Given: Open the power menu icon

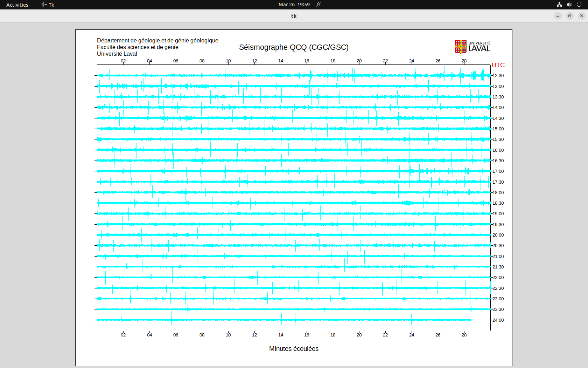Looking at the screenshot, I should click(579, 5).
